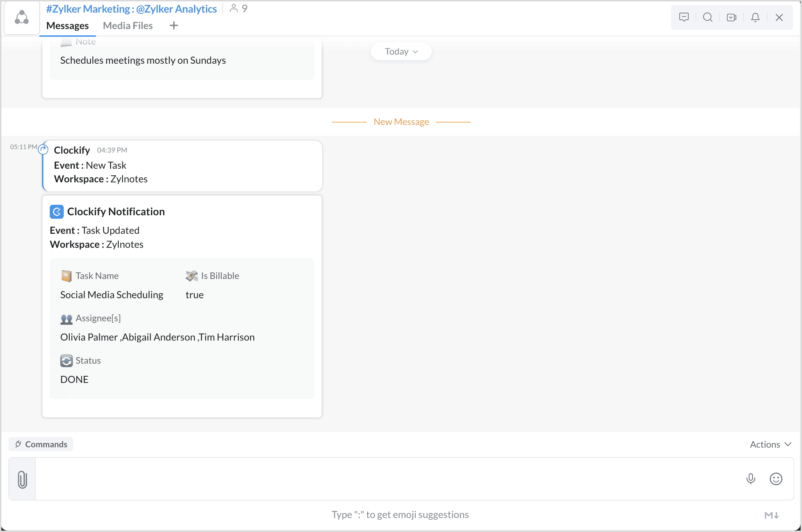The image size is (802, 532).
Task: View the 9 participants list
Action: point(239,8)
